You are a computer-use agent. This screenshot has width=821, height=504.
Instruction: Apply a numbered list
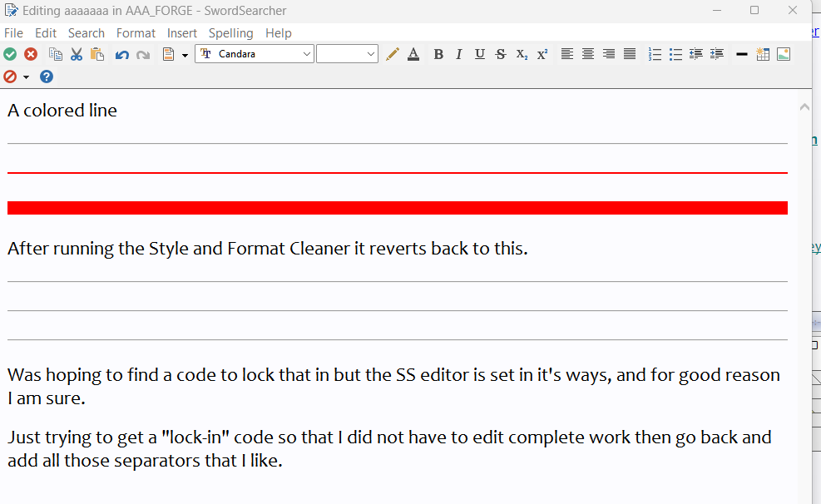[655, 54]
